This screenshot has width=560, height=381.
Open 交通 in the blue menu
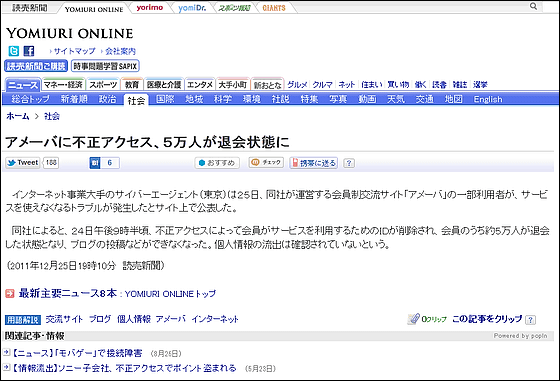[x=425, y=99]
